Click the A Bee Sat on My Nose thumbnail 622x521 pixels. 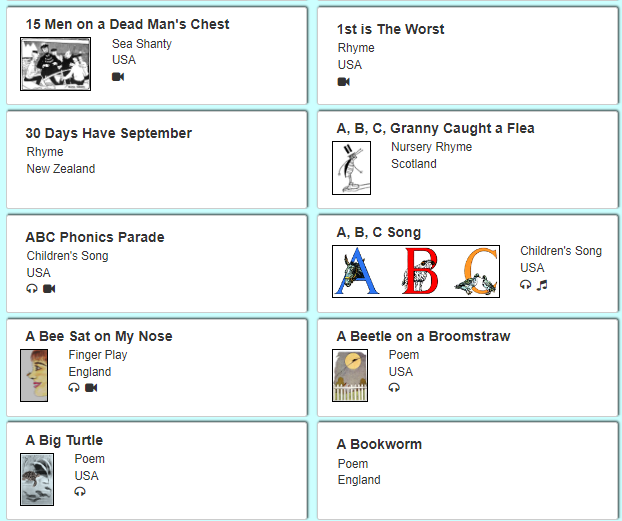click(x=34, y=375)
